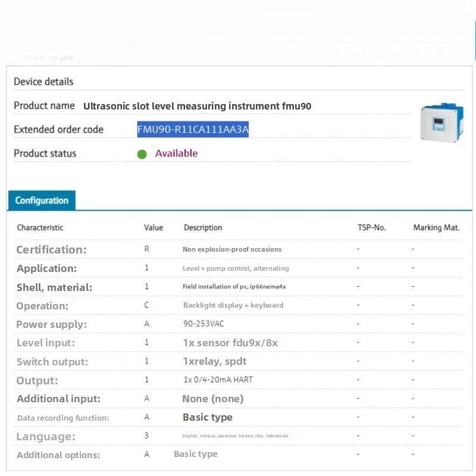The width and height of the screenshot is (476, 476).
Task: Click '1x 0/4-20mA HART' description
Action: click(218, 380)
